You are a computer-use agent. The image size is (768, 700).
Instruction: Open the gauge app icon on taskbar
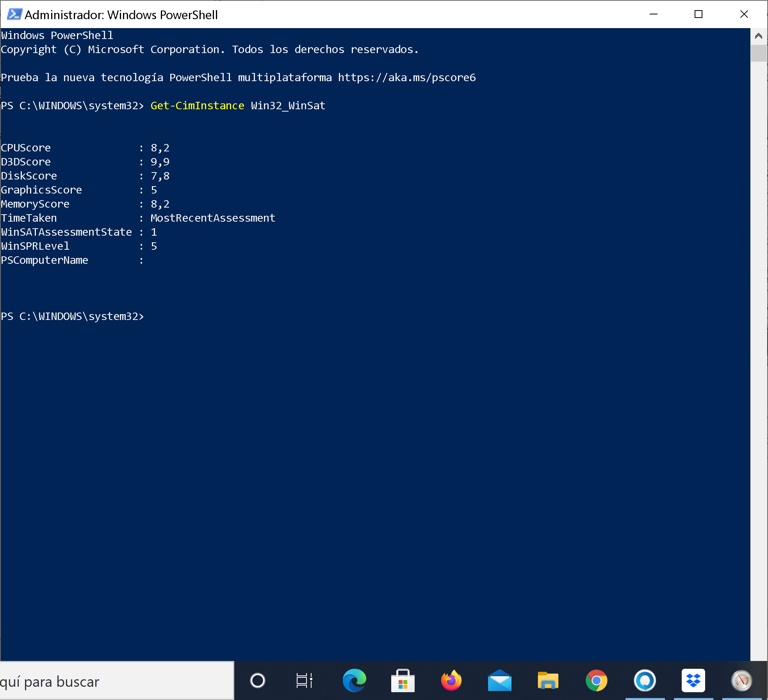click(x=741, y=681)
